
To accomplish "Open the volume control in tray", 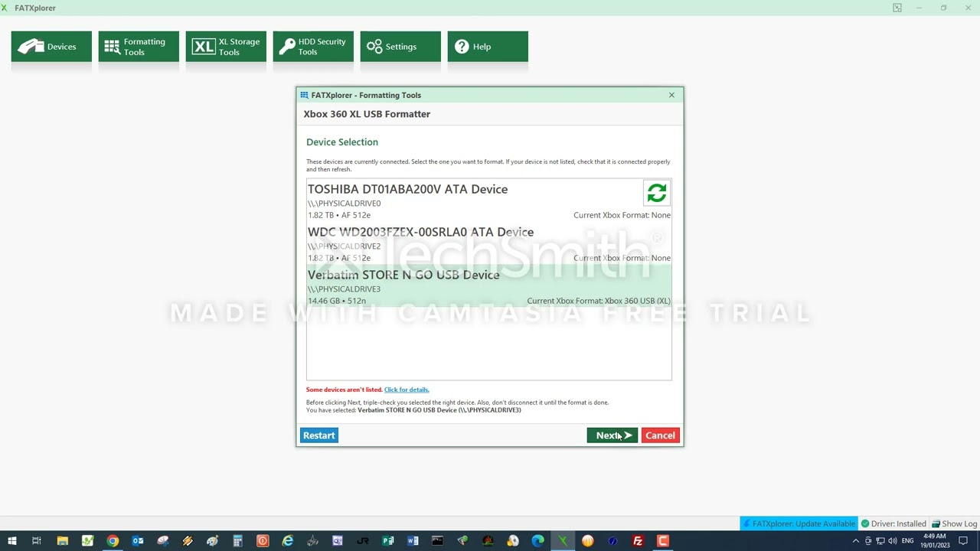I will (x=893, y=541).
